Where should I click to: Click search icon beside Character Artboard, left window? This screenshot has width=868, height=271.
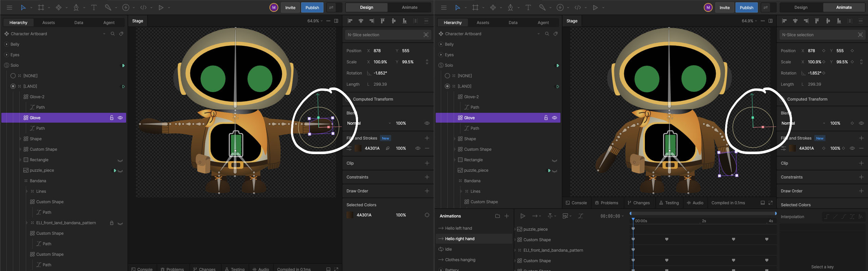click(x=113, y=34)
